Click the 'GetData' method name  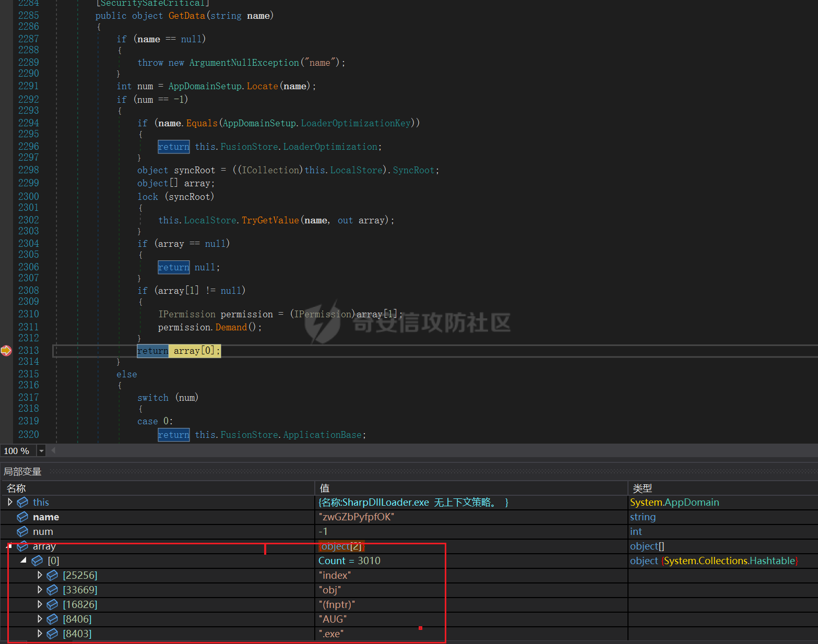187,16
